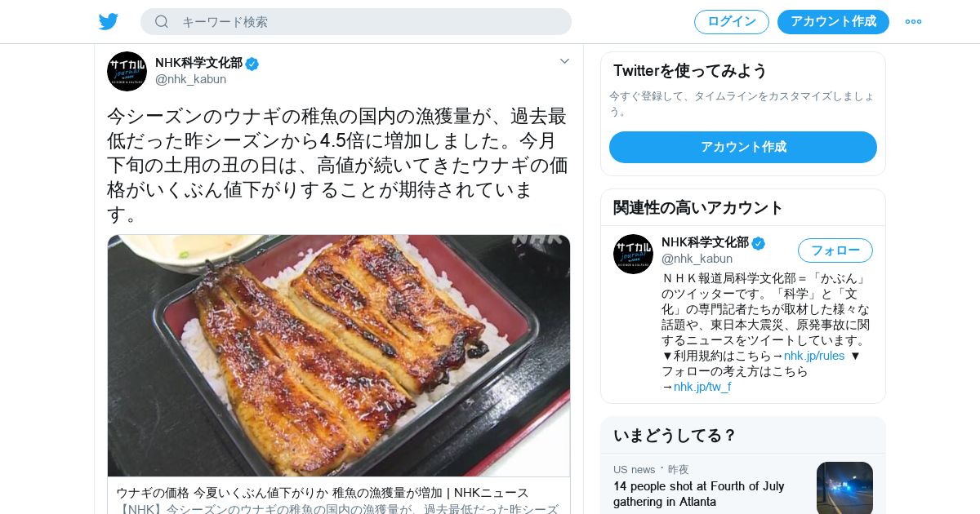
Task: Open '14 people shot at Fourth of July' headline
Action: pyautogui.click(x=699, y=494)
